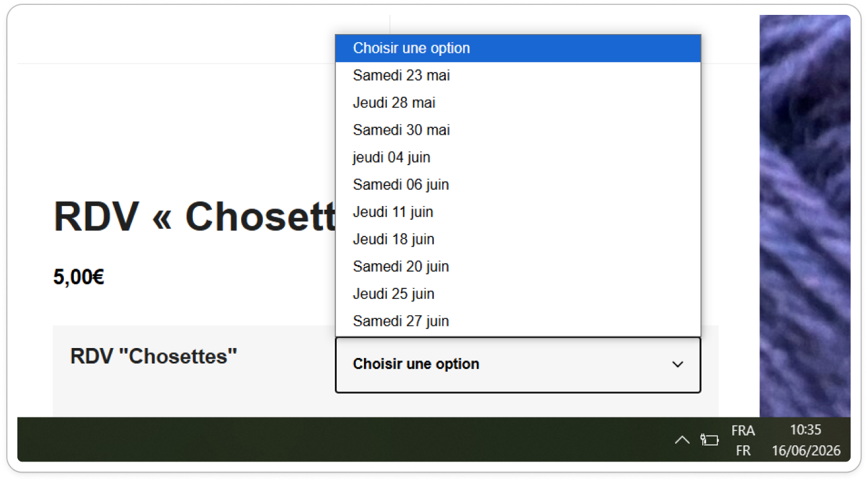Open the clock showing 10:35
868x482 pixels.
[x=806, y=440]
